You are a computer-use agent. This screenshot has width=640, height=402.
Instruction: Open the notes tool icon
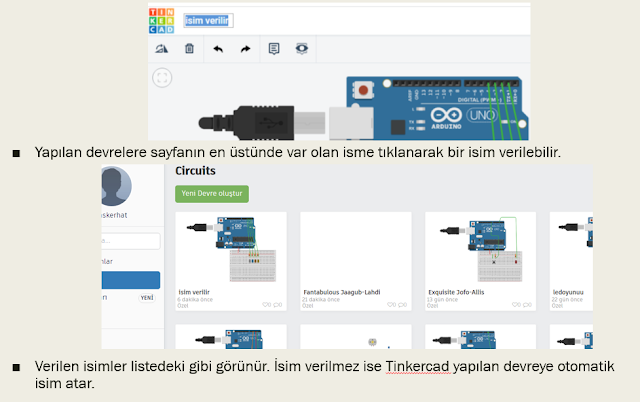[x=274, y=49]
